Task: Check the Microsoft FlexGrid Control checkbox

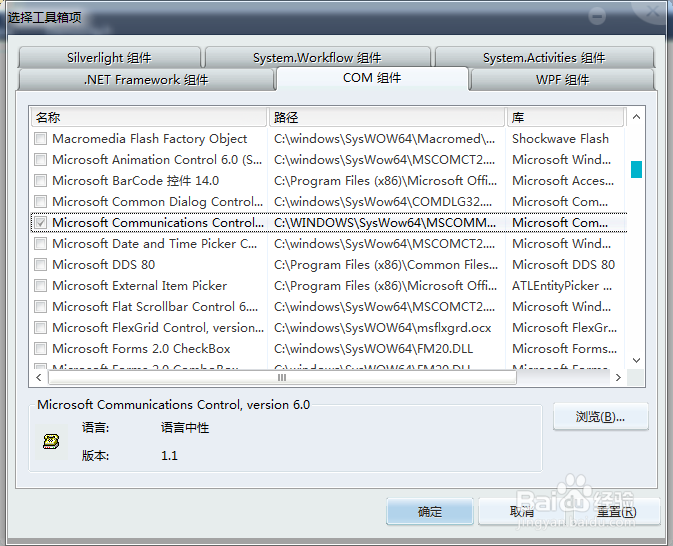Action: click(40, 328)
